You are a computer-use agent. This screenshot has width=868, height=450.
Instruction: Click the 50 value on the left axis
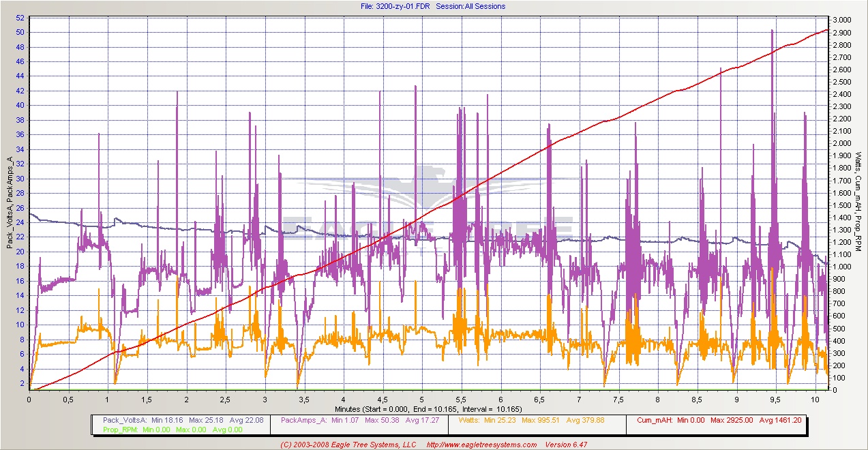pos(20,32)
